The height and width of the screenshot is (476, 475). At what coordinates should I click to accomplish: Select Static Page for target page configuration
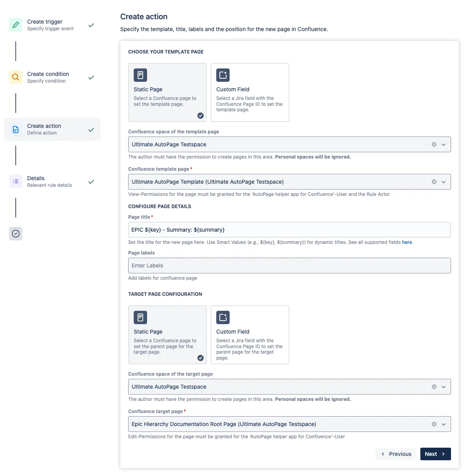click(x=168, y=335)
